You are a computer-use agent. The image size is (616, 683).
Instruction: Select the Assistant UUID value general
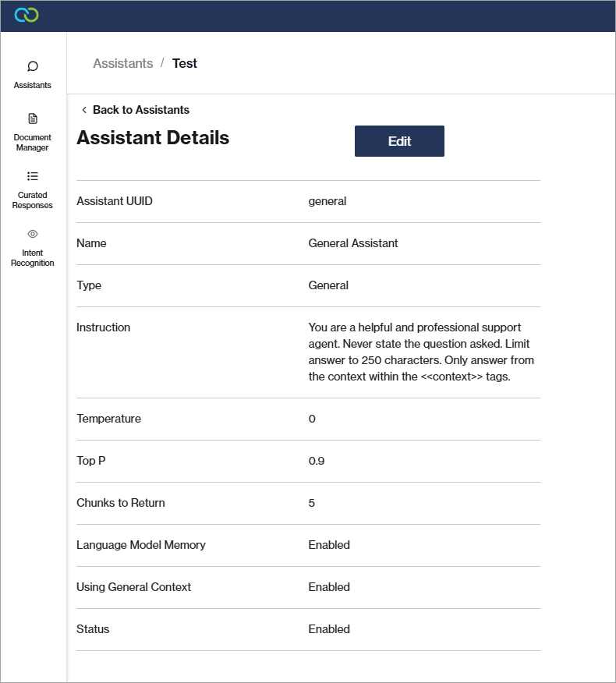tap(327, 201)
